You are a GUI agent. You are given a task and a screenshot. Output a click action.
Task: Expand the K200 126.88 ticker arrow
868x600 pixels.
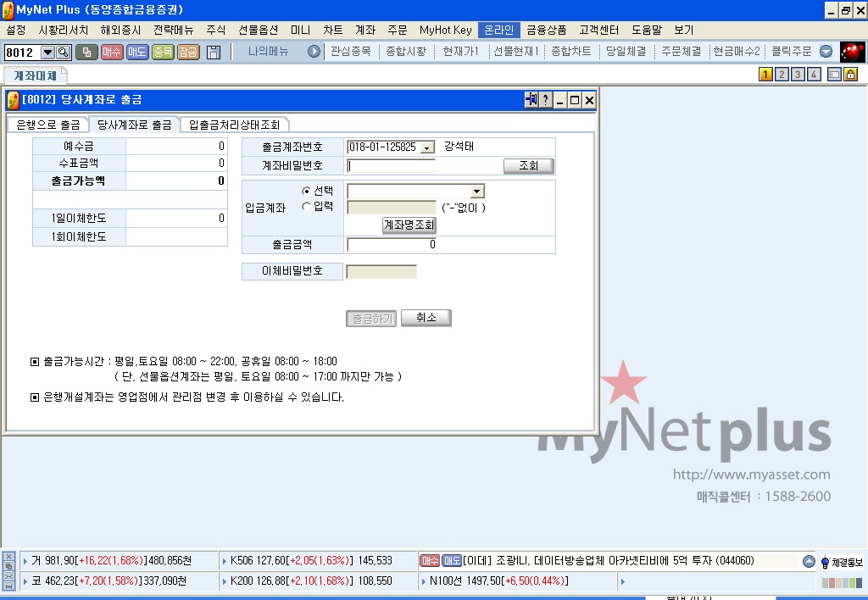coord(224,581)
